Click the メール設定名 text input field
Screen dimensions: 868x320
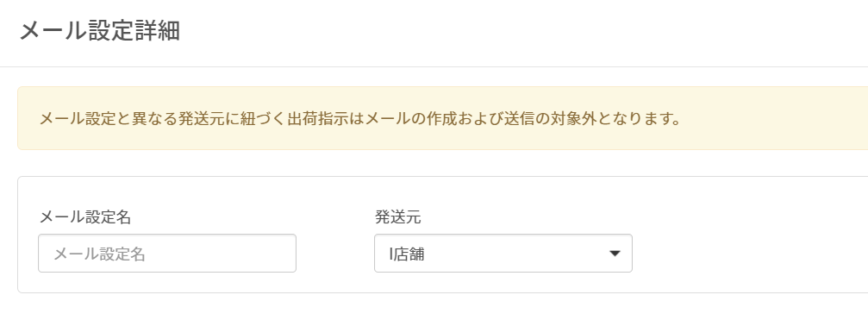[x=167, y=253]
